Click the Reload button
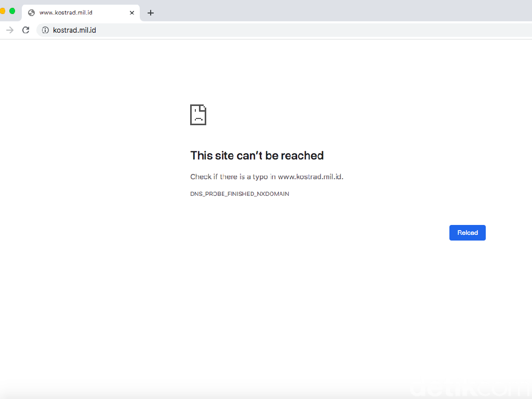 [467, 233]
